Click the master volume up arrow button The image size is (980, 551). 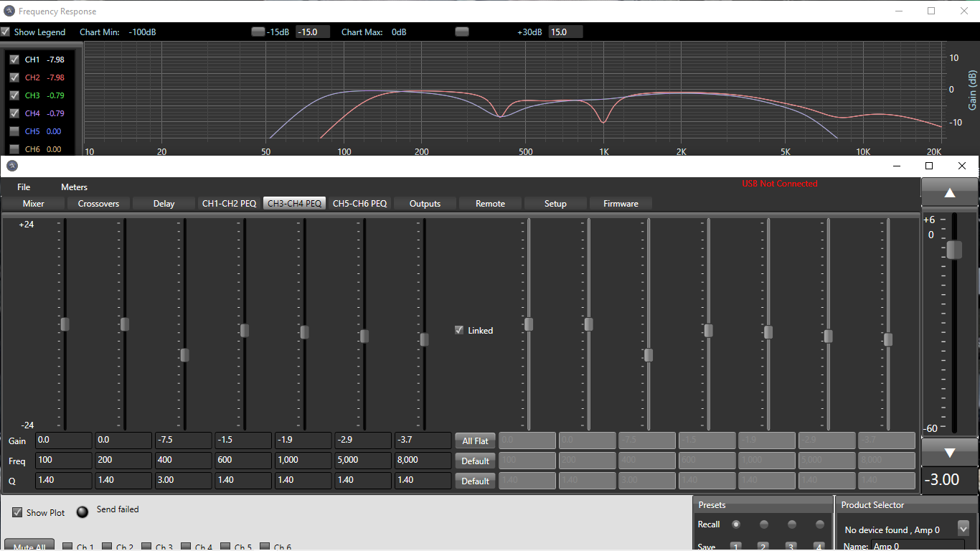[949, 192]
